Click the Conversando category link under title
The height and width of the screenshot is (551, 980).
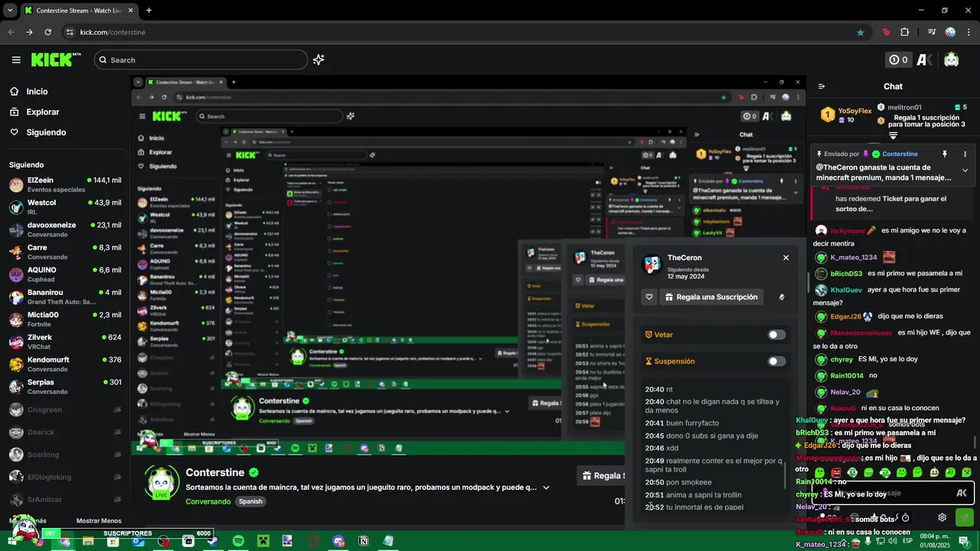click(208, 501)
